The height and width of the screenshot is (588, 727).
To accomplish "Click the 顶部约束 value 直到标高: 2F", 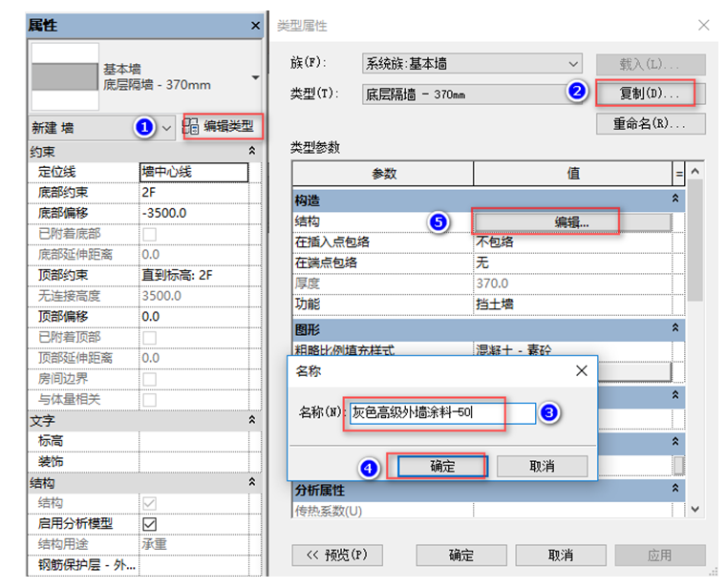I will [194, 275].
